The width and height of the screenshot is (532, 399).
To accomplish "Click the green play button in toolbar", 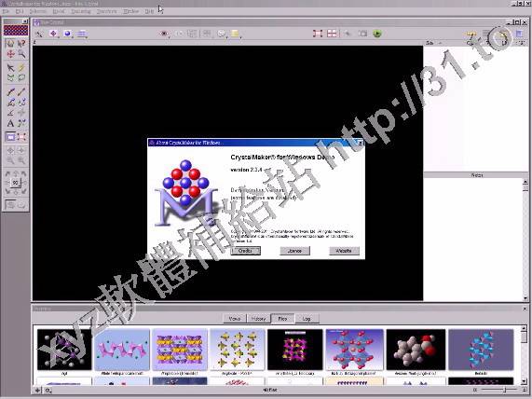I will pyautogui.click(x=377, y=34).
